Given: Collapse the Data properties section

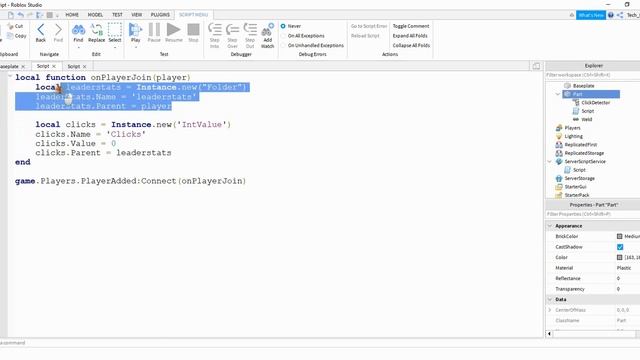Looking at the screenshot, I should tap(550, 299).
